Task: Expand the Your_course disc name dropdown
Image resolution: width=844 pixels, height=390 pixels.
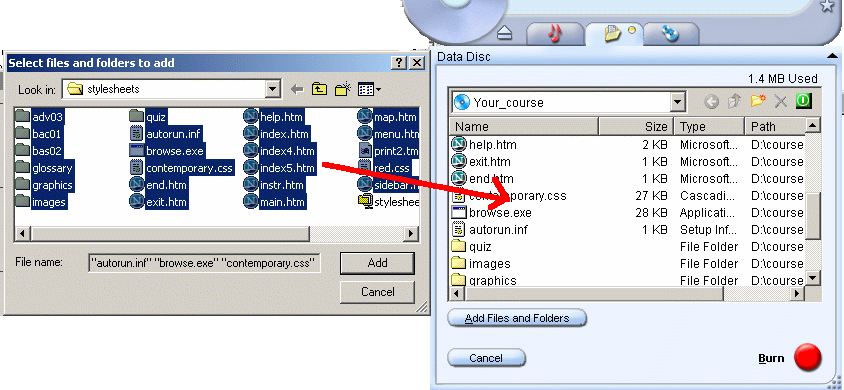Action: [x=677, y=102]
